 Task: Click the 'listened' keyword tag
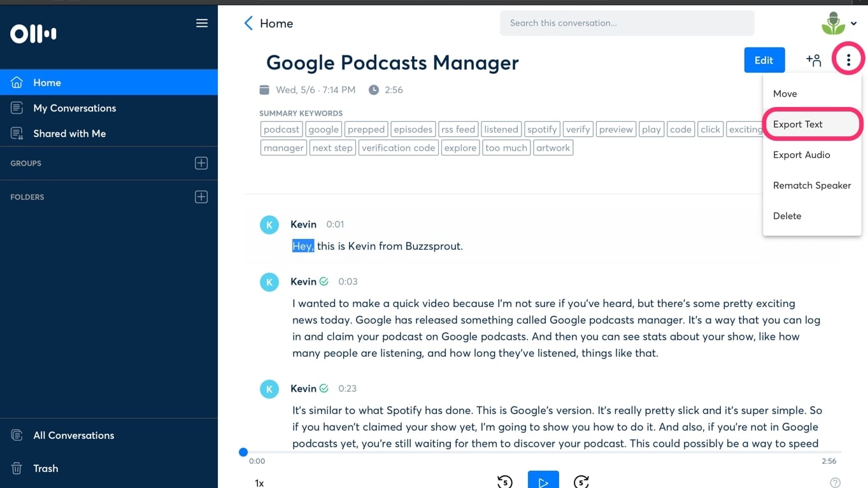[501, 129]
